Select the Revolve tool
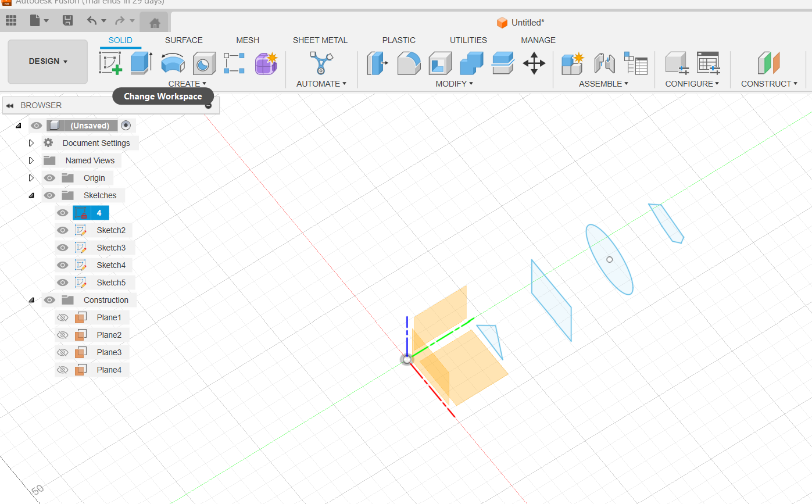Image resolution: width=812 pixels, height=504 pixels. [x=173, y=63]
